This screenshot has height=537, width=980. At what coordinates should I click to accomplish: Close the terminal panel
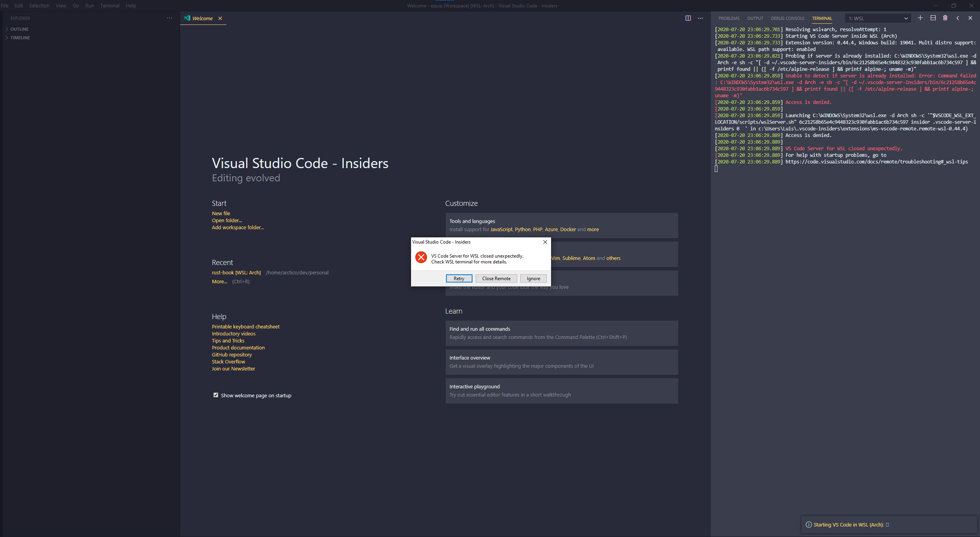(x=970, y=18)
